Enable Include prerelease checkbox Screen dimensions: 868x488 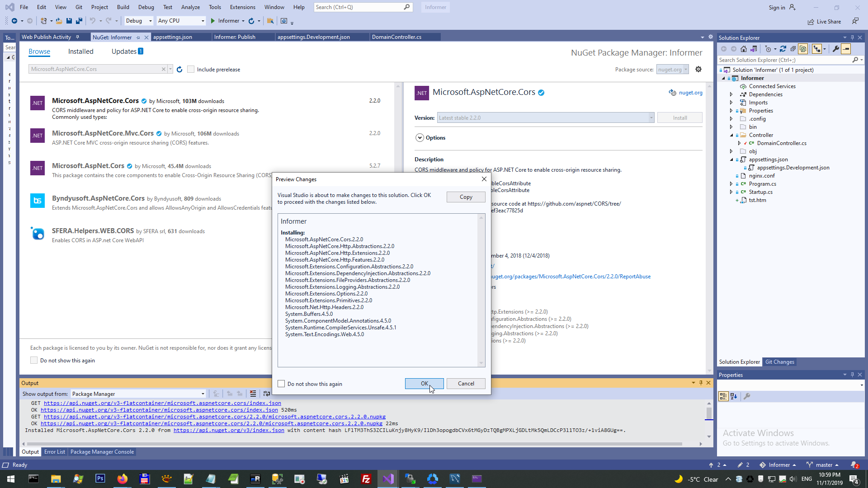191,69
